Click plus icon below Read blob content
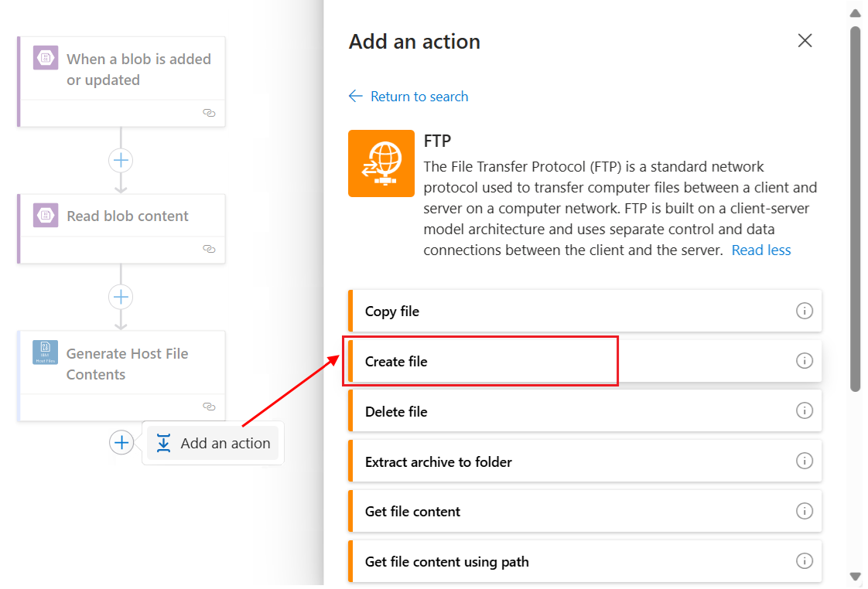The image size is (868, 589). pos(121,297)
